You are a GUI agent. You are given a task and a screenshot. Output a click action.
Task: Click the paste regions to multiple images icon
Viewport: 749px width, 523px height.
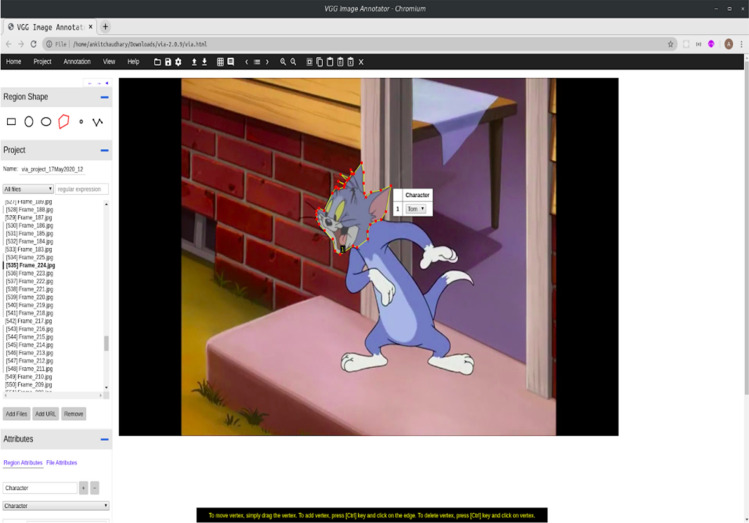tap(340, 62)
